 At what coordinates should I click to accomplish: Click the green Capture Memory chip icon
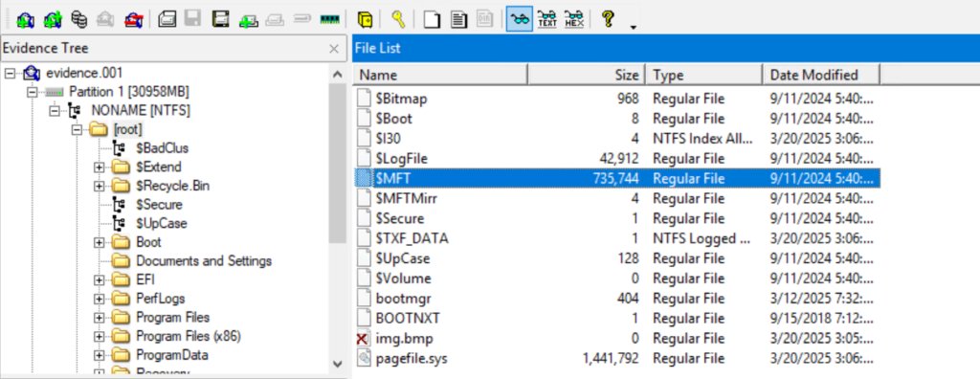[329, 19]
